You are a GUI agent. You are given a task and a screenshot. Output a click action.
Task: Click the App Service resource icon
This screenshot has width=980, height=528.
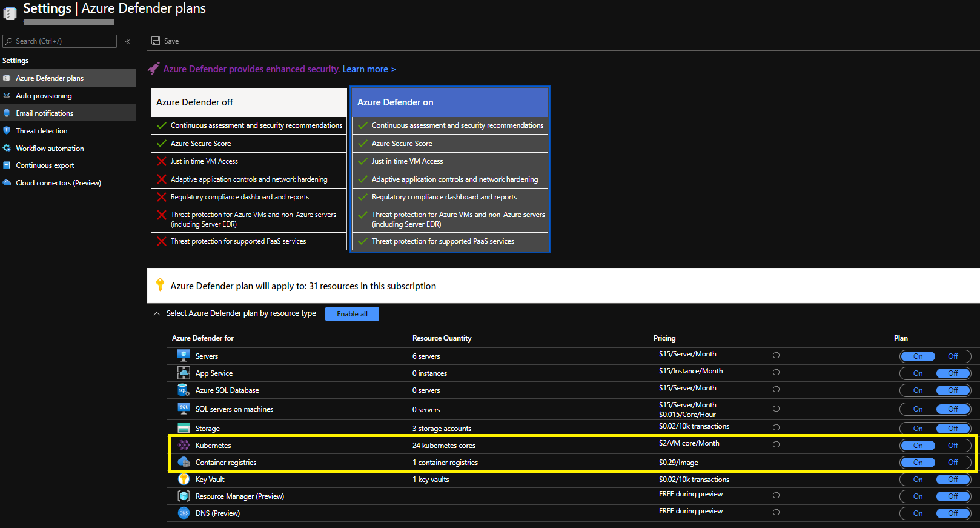click(x=184, y=373)
